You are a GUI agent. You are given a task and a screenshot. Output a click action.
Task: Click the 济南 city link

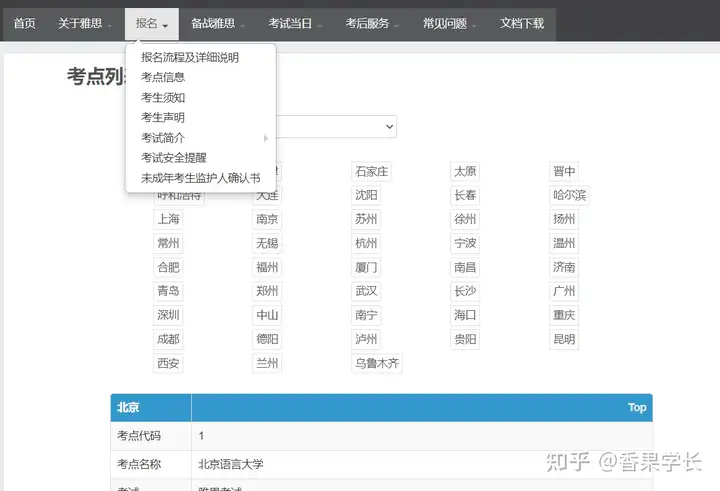[x=564, y=267]
